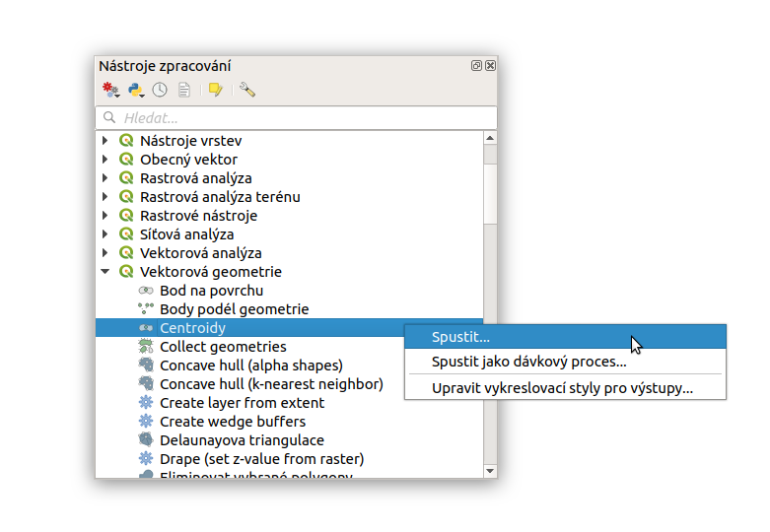Click Concave hull (alpha shapes) icon
The width and height of the screenshot is (770, 532).
pos(146,365)
